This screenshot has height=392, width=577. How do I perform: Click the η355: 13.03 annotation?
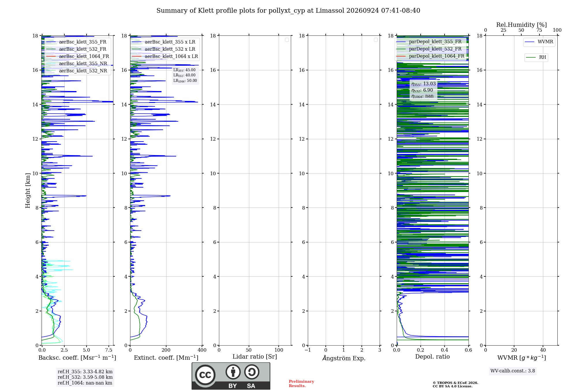coord(424,84)
